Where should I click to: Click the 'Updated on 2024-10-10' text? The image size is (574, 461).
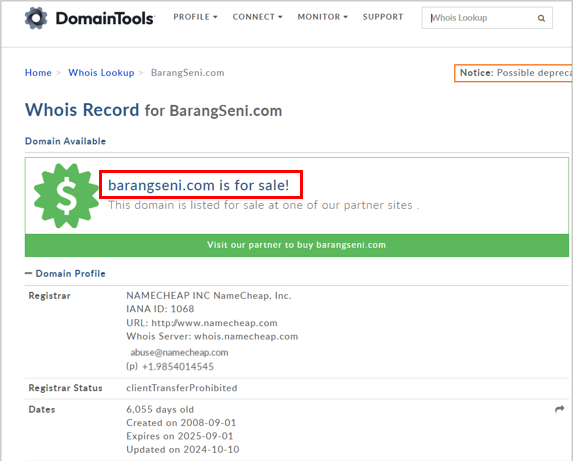[183, 449]
